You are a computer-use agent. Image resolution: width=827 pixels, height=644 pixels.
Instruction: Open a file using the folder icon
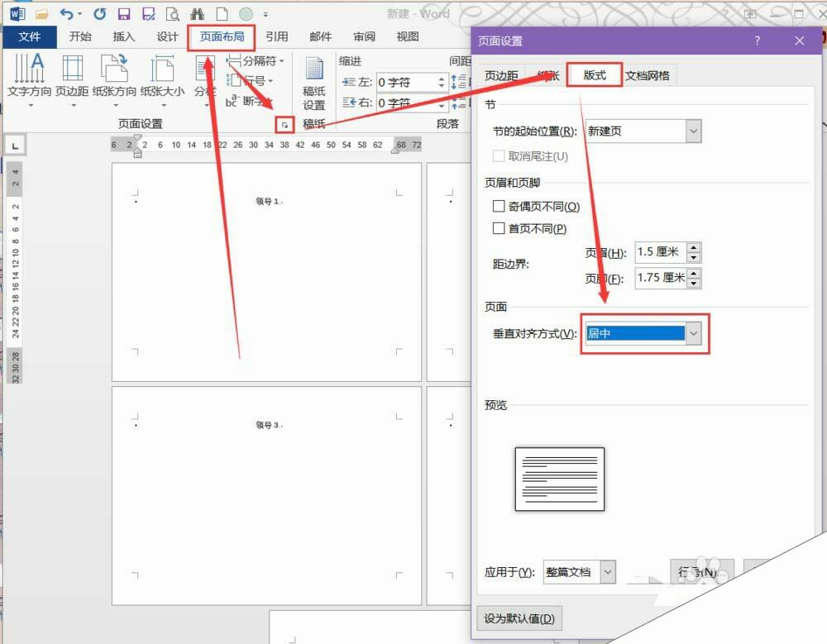41,14
